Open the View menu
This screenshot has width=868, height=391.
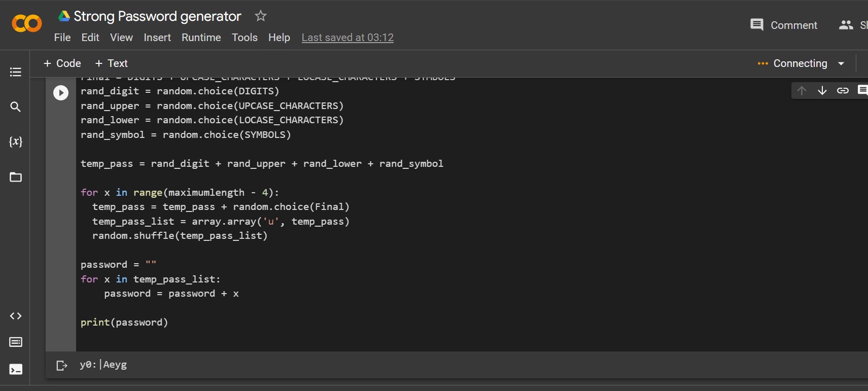click(x=121, y=38)
